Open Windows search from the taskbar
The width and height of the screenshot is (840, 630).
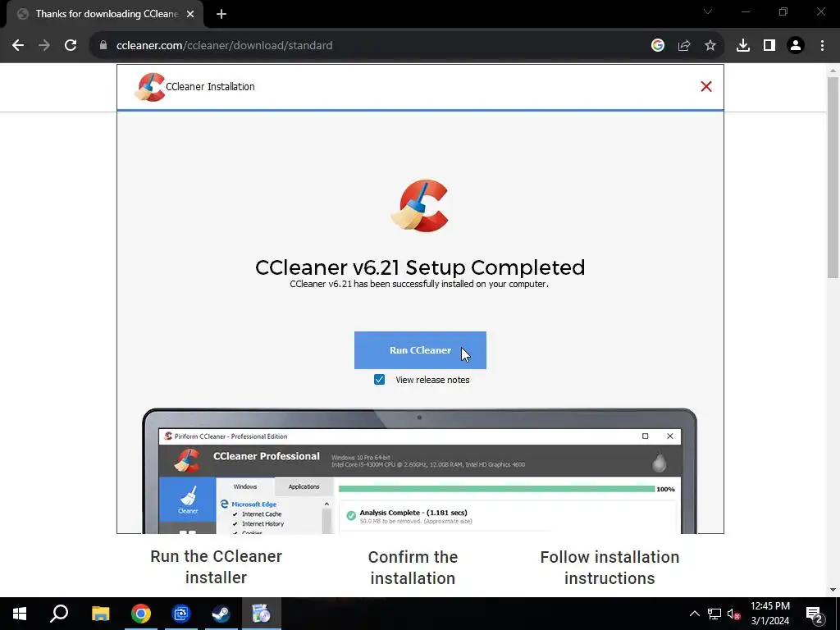point(59,614)
